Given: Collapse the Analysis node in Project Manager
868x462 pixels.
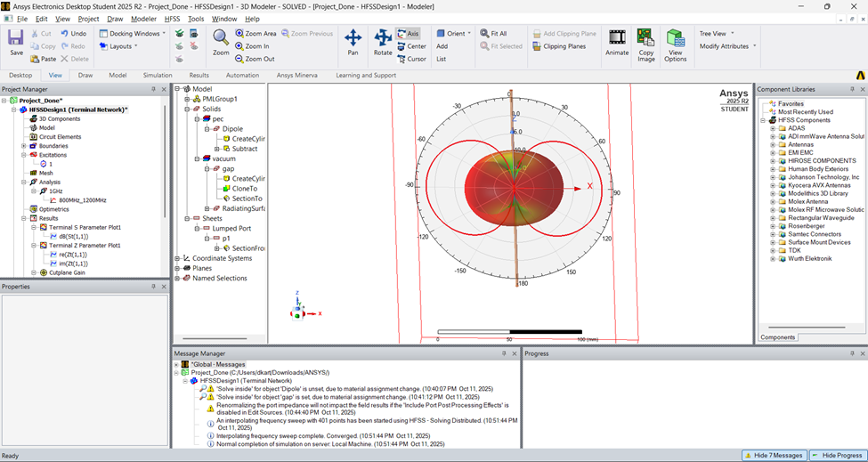Looking at the screenshot, I should [24, 182].
